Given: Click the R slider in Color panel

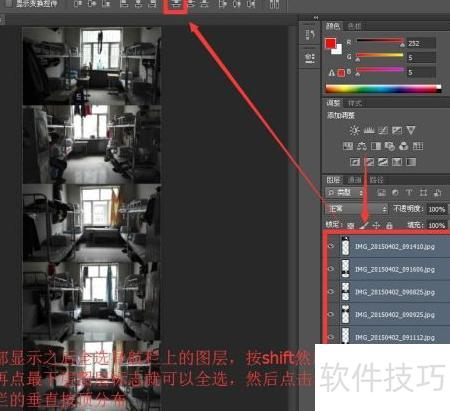Looking at the screenshot, I should tap(380, 41).
